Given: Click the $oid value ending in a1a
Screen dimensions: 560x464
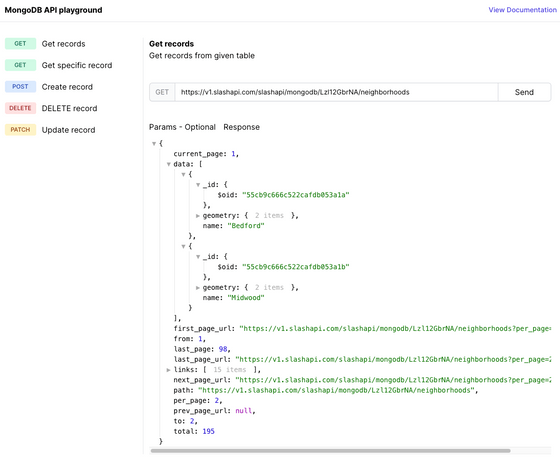Looking at the screenshot, I should point(296,195).
